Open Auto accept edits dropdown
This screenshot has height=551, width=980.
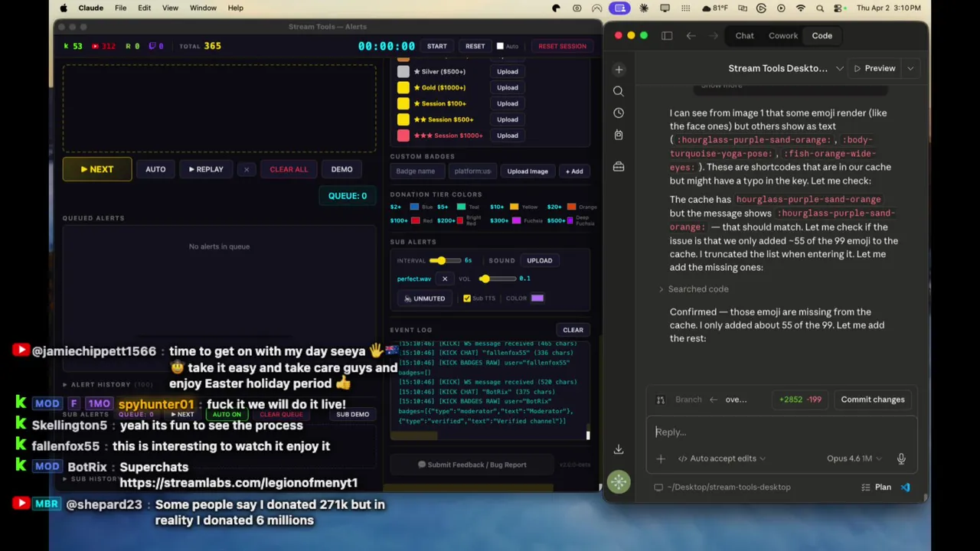(x=721, y=458)
